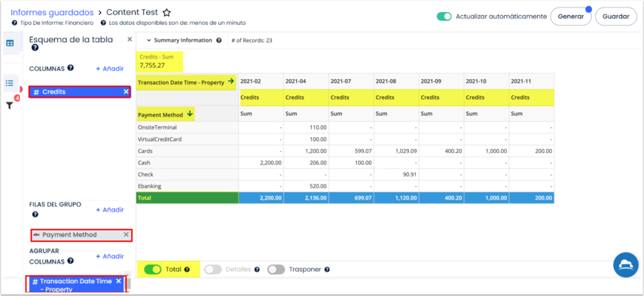Remove Transaction Date Time - Property chip

[119, 281]
